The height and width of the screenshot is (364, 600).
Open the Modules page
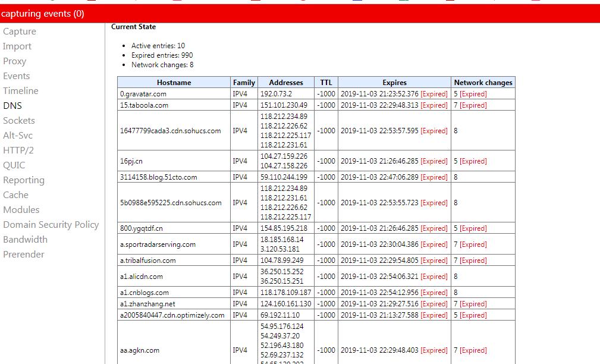click(x=21, y=210)
